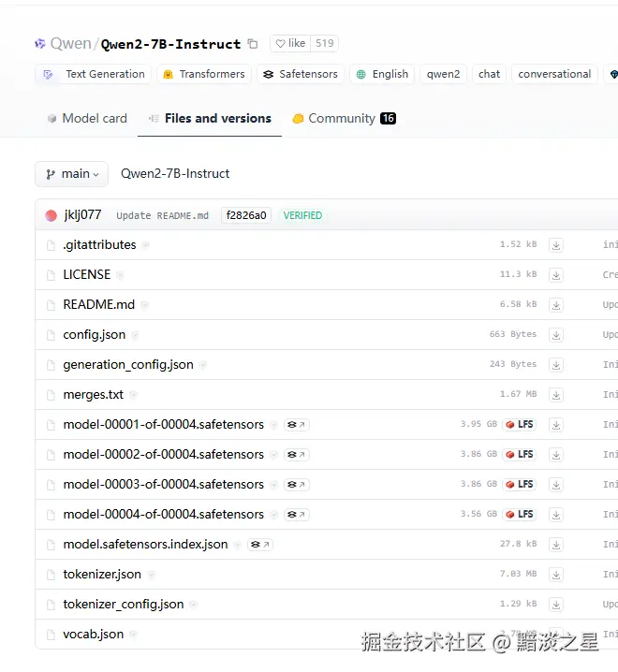Screen dimensions: 618x672
Task: Open the config.json file
Action: coord(95,335)
